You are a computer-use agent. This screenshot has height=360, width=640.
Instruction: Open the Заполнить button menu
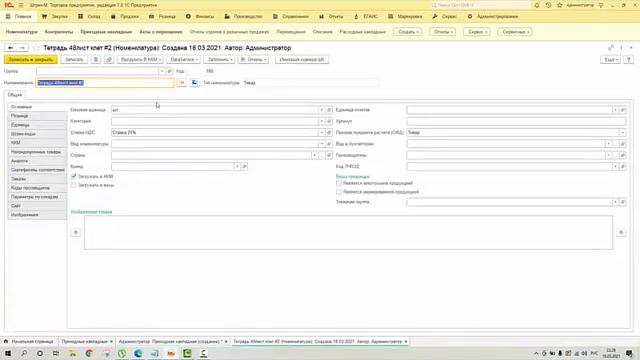coord(220,60)
